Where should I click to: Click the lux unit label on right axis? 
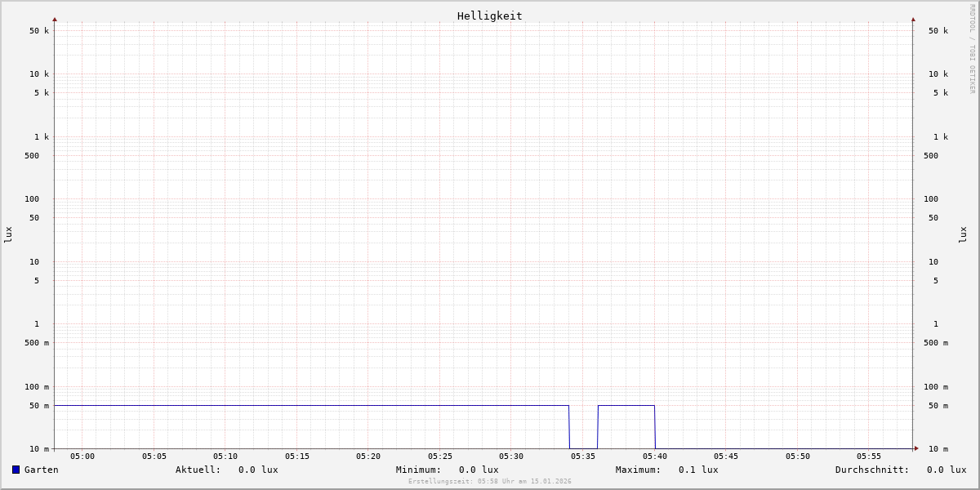(963, 234)
